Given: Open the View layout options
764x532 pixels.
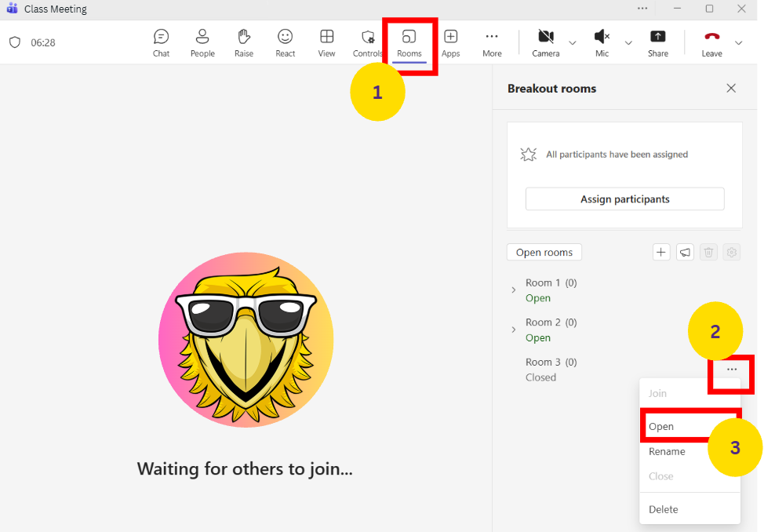Looking at the screenshot, I should pyautogui.click(x=326, y=42).
